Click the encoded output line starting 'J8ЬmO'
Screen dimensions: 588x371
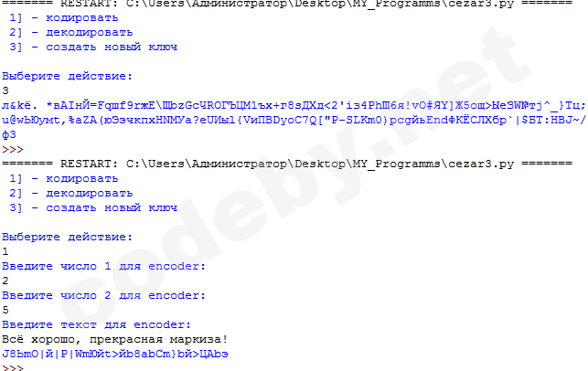click(114, 355)
